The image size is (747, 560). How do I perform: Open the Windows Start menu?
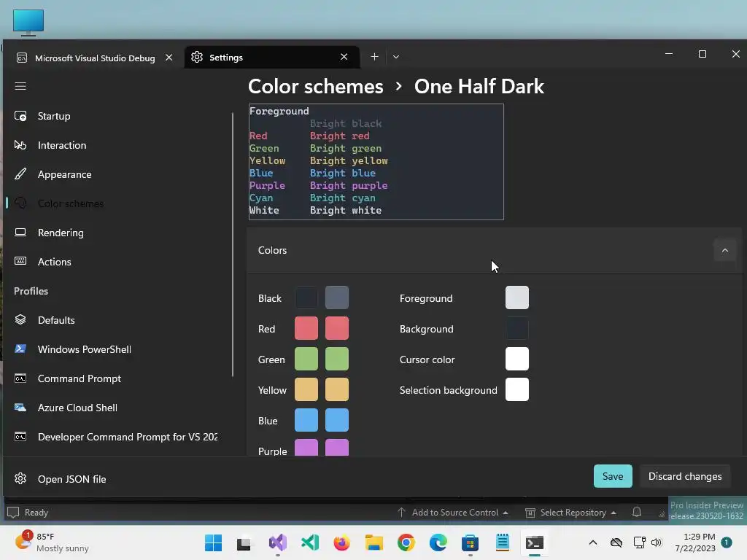pyautogui.click(x=213, y=542)
